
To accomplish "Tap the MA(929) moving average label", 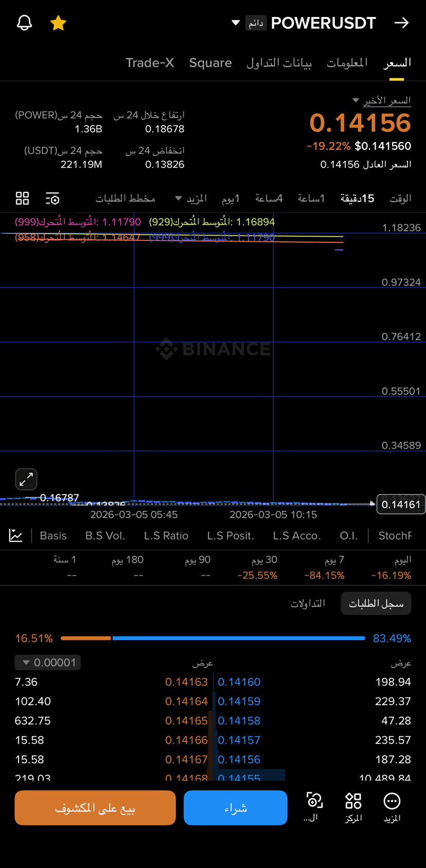I will point(212,222).
